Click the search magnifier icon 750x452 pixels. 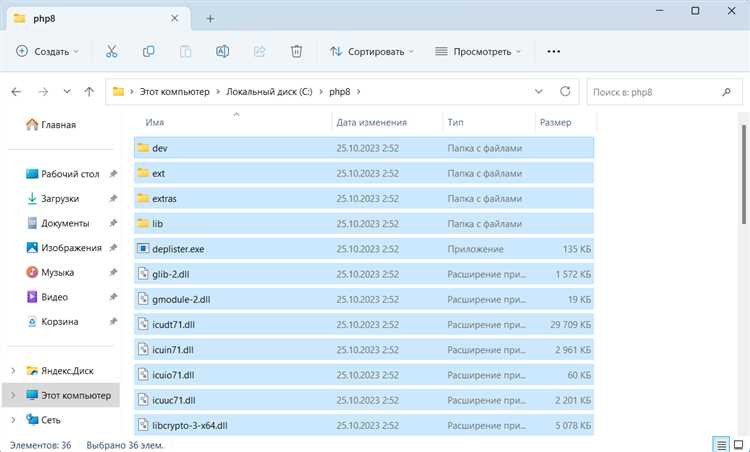point(726,92)
